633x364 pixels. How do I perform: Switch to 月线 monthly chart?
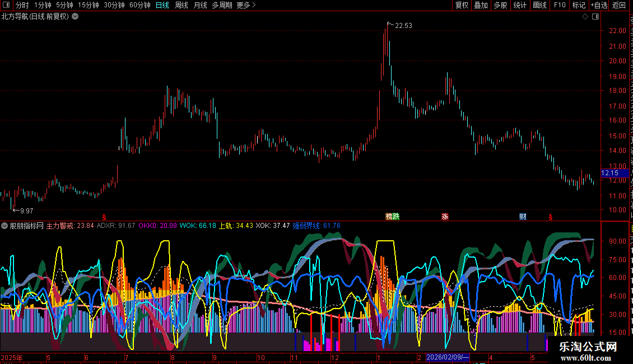[x=200, y=5]
